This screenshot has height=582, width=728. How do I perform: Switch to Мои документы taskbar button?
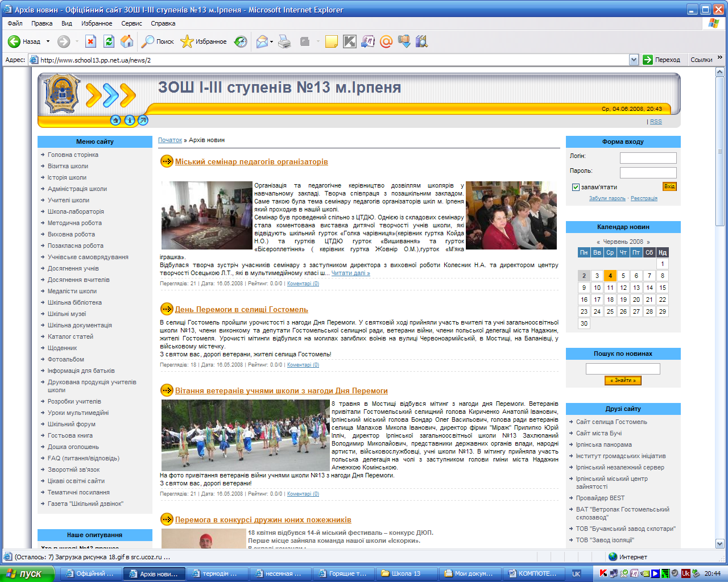(x=470, y=573)
